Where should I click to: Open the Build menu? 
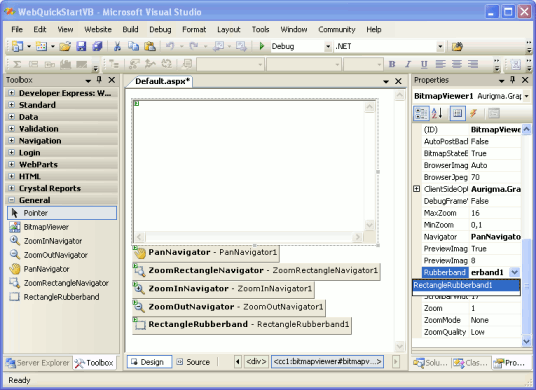coord(130,29)
